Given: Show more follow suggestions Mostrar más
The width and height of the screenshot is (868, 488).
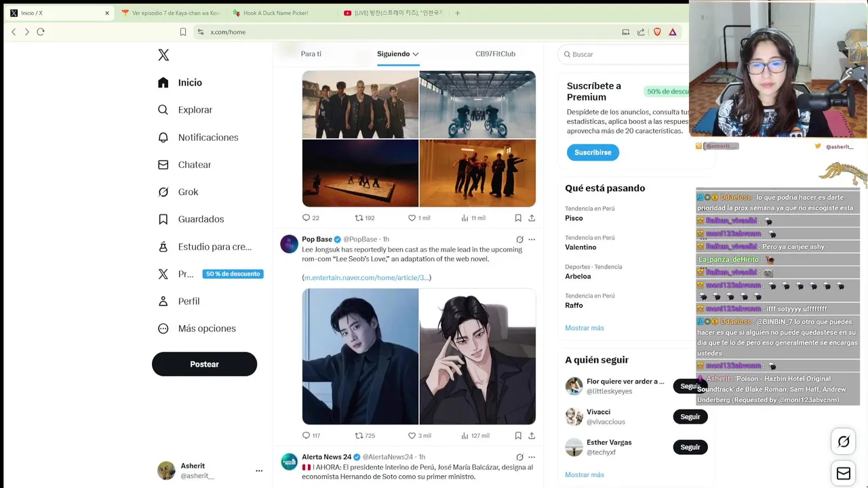Looking at the screenshot, I should (x=584, y=474).
